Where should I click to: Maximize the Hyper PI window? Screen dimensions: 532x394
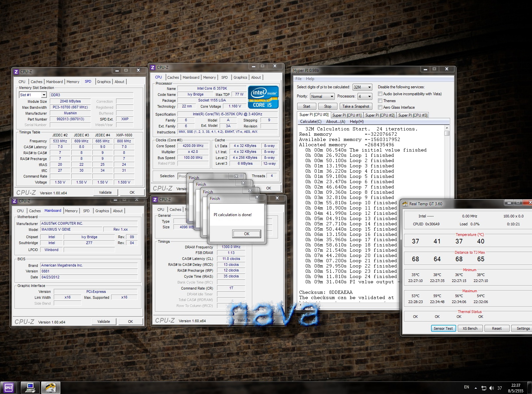coord(434,69)
